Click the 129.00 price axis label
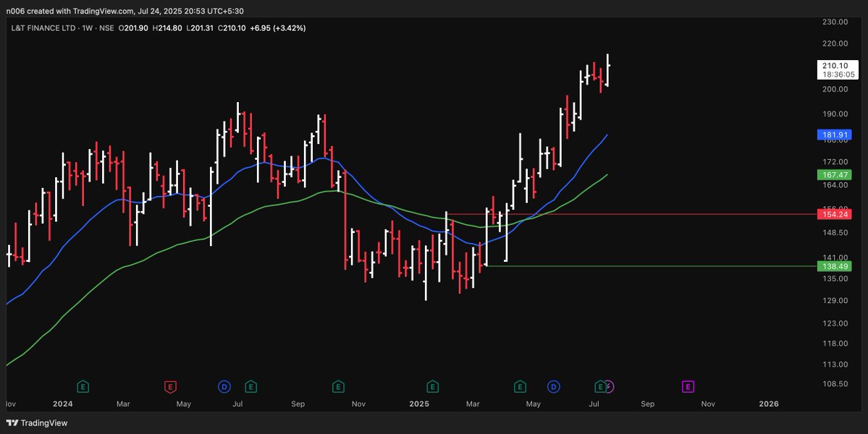The height and width of the screenshot is (434, 868). [x=835, y=301]
